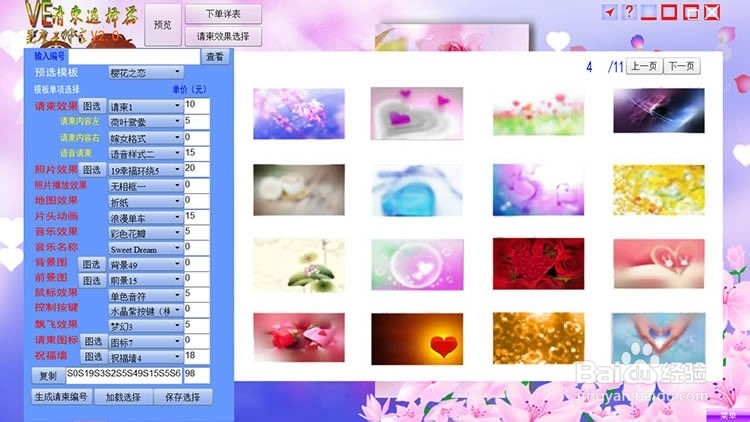
Task: Click 图选 button beside 请柬效果
Action: (x=92, y=106)
